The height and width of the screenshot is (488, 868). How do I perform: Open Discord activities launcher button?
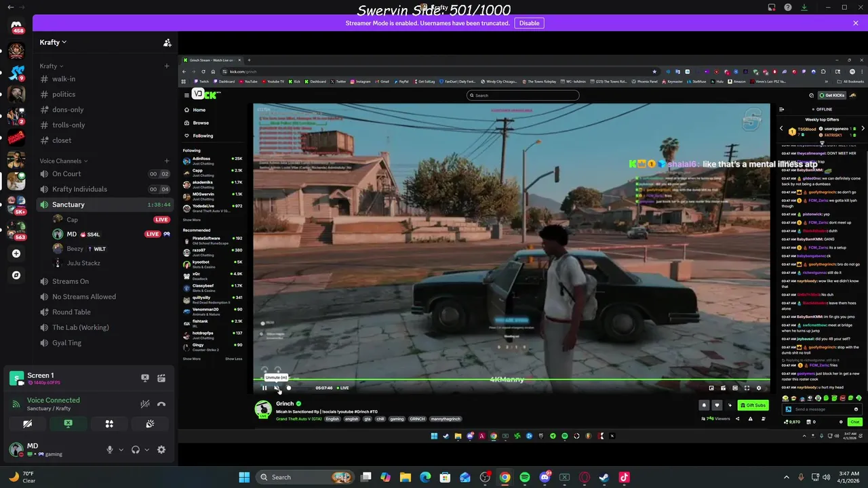(109, 424)
